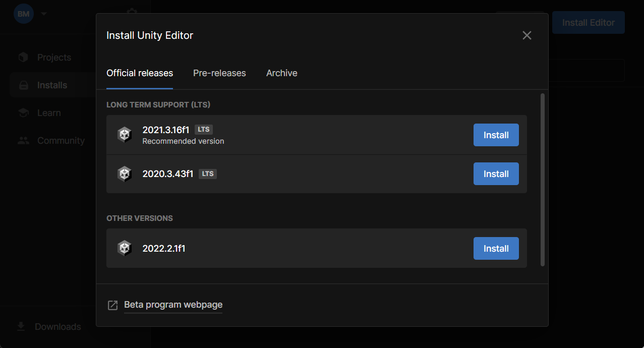Click the BM account avatar

tap(24, 14)
